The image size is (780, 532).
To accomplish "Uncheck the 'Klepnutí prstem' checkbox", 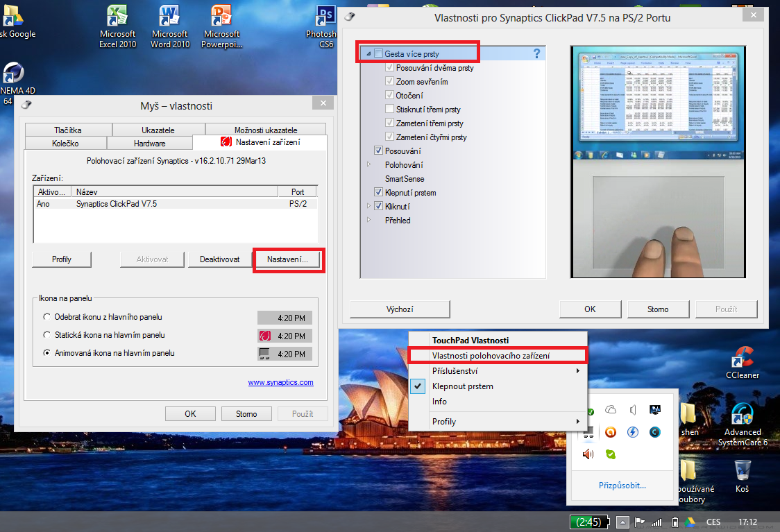I will coord(379,192).
